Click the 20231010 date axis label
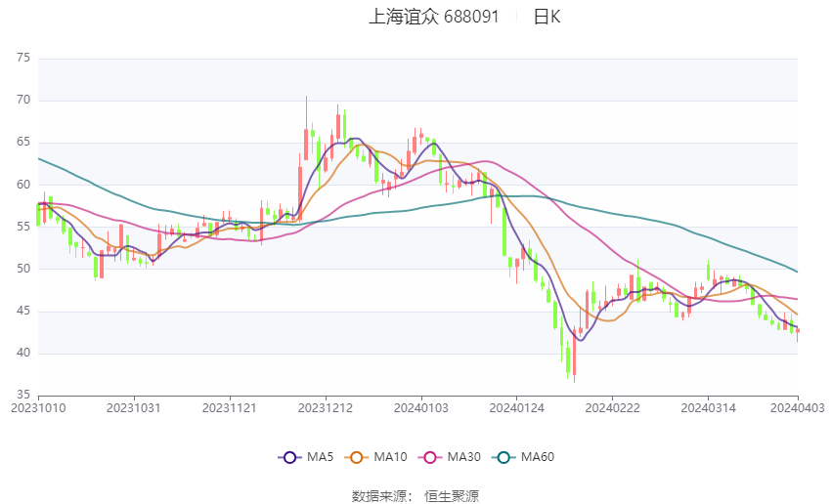831x504 pixels. [x=38, y=408]
